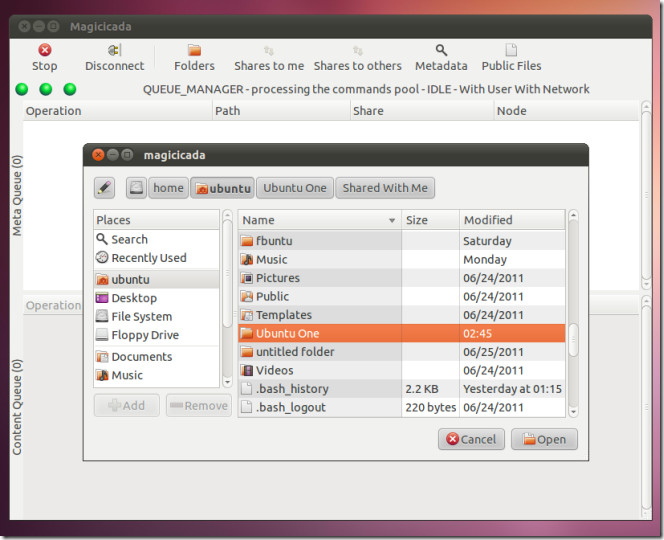Select File System in Places
Viewport: 664px width, 540px height.
[x=156, y=316]
